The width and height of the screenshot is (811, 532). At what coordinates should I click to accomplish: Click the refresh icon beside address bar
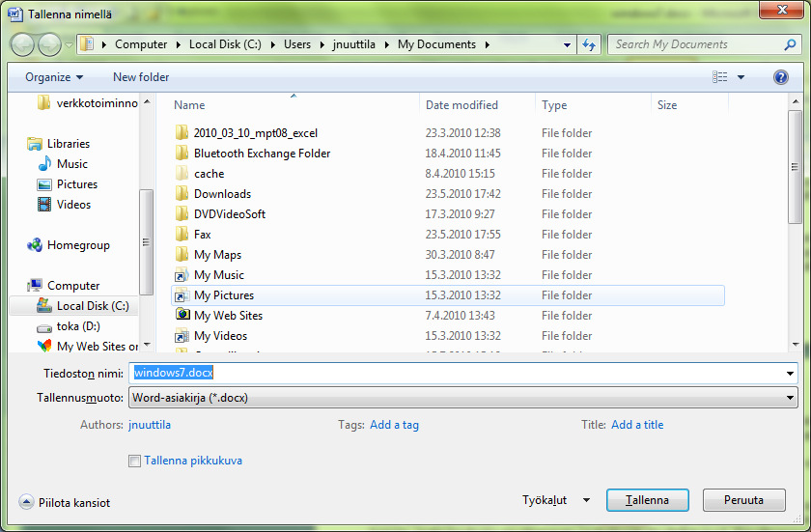pos(589,45)
